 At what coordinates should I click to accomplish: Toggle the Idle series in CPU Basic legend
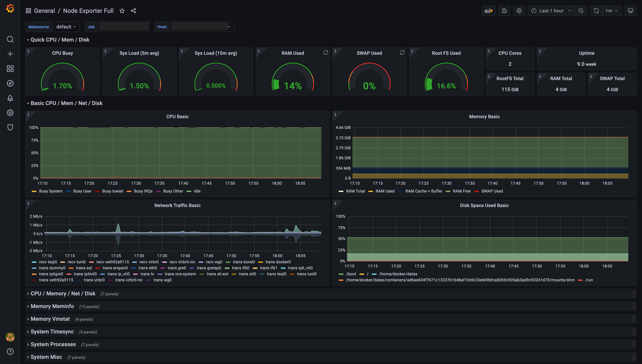tap(197, 191)
